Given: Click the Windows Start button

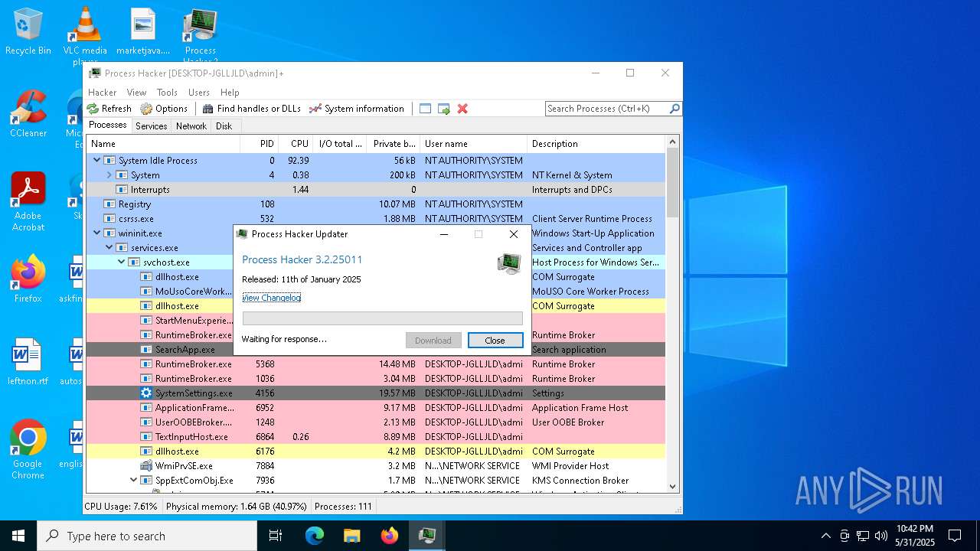Looking at the screenshot, I should coord(18,536).
